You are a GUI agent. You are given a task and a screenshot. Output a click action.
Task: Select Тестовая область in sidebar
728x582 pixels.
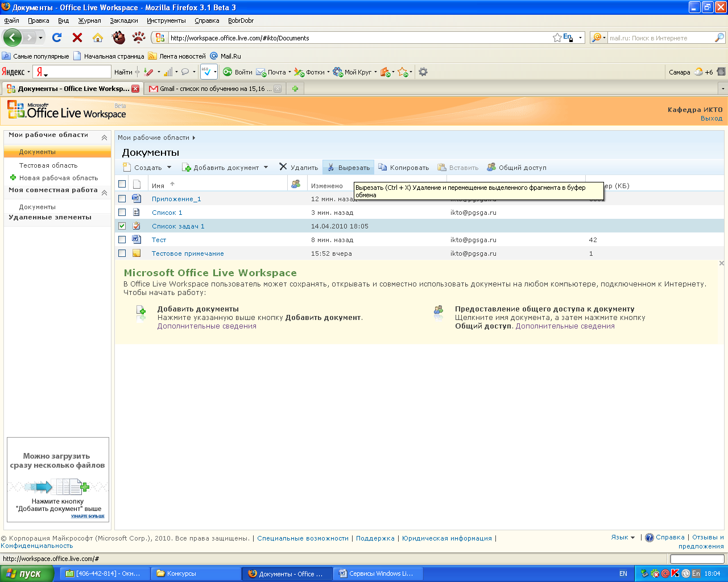click(48, 165)
